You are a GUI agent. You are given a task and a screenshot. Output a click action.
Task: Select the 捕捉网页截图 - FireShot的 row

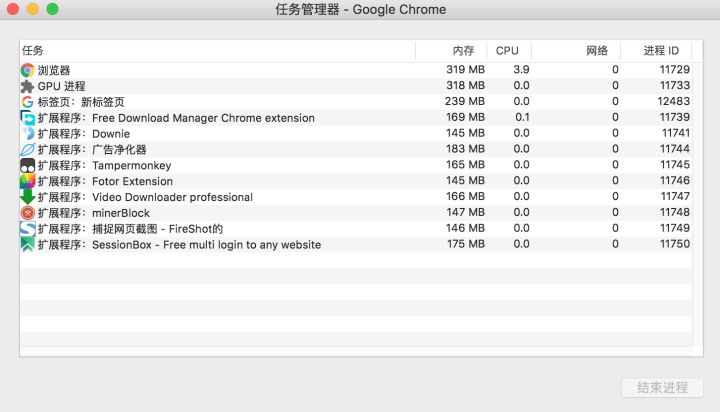coord(356,229)
